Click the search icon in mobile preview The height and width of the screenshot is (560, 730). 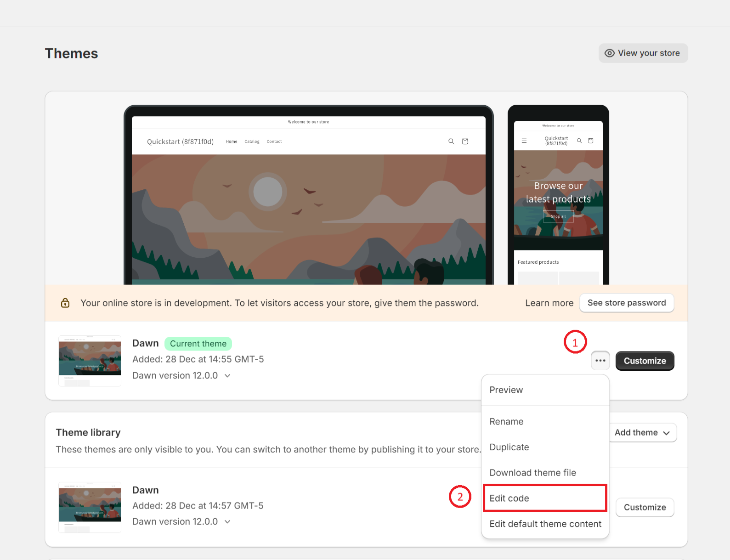(x=579, y=141)
